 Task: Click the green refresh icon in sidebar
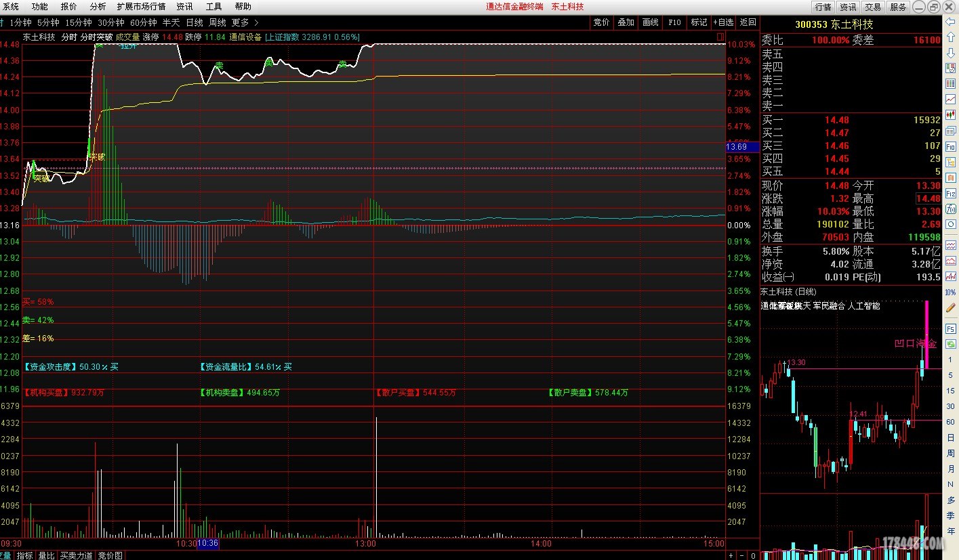click(x=951, y=344)
